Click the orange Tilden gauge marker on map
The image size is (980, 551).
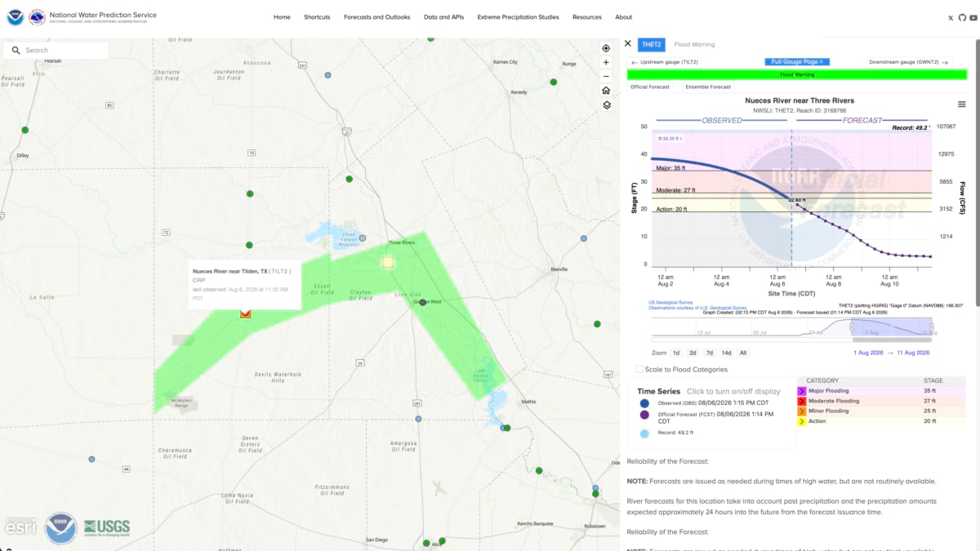click(x=245, y=313)
